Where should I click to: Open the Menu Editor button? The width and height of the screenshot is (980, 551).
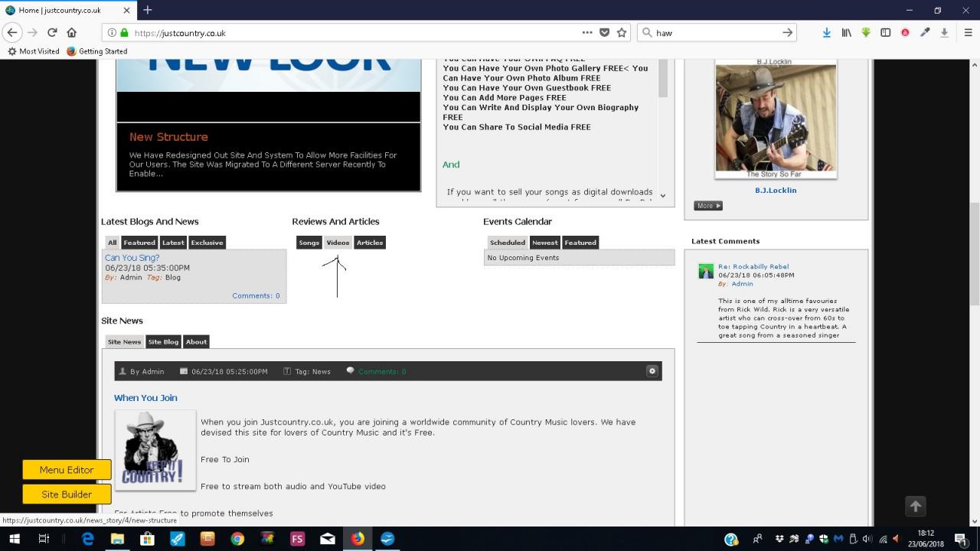(67, 470)
